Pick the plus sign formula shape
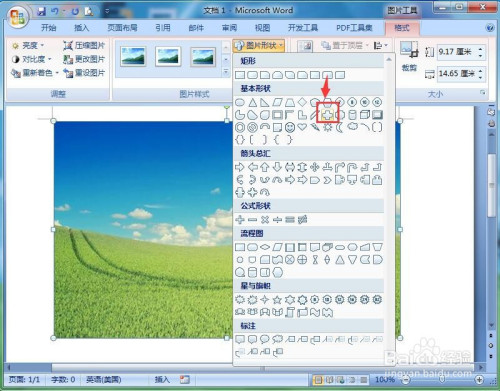This screenshot has height=391, width=500. (240, 220)
